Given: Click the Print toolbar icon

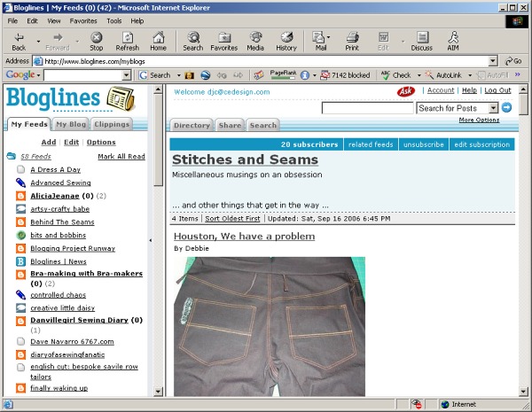Looking at the screenshot, I should pos(352,41).
